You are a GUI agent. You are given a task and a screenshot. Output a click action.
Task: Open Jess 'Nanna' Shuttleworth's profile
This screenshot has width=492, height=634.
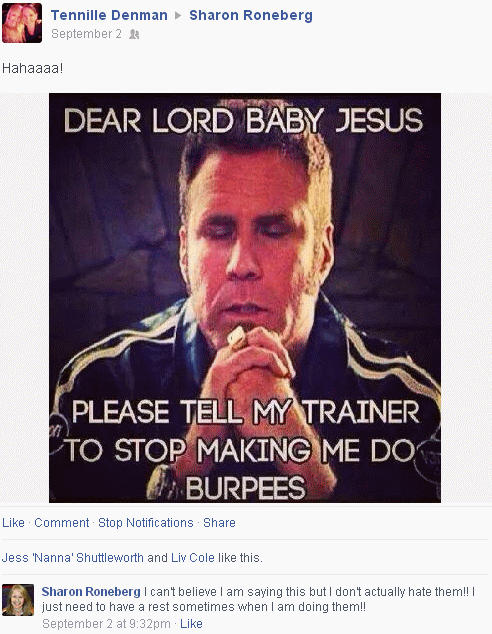[73, 558]
